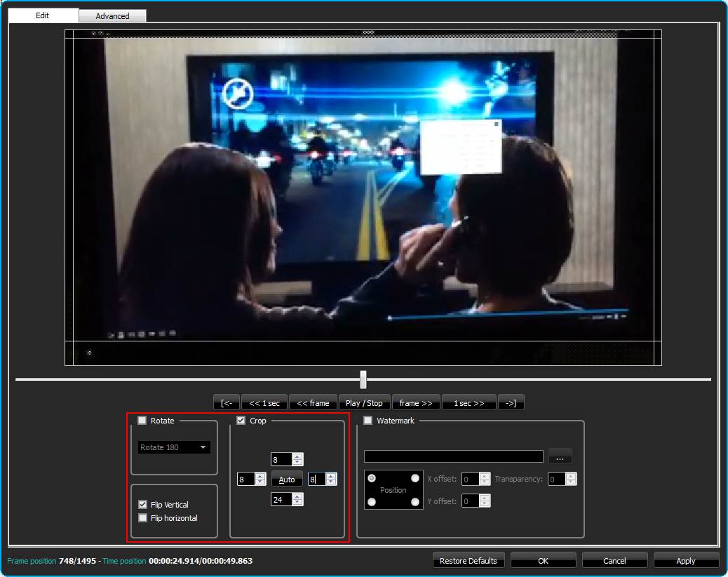Click Restore Defaults button
Screen dimensions: 728x577
tap(468, 561)
